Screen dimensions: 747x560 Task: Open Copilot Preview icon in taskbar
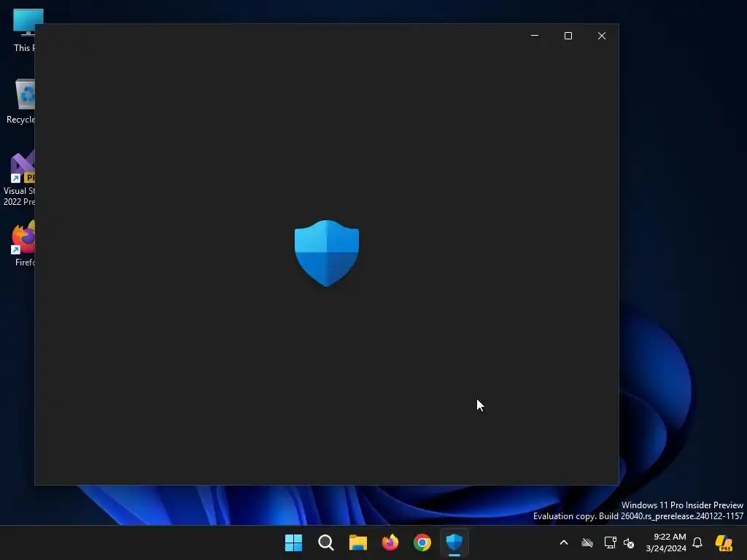coord(724,542)
